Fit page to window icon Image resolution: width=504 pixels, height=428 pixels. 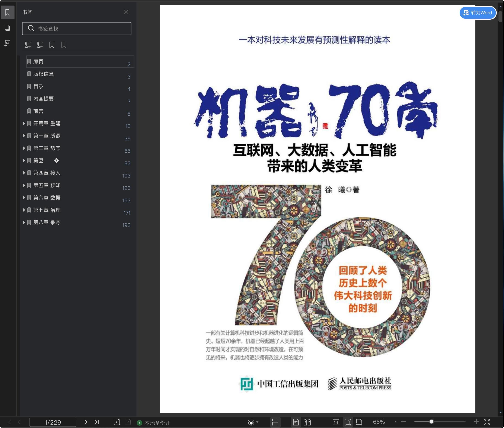348,422
